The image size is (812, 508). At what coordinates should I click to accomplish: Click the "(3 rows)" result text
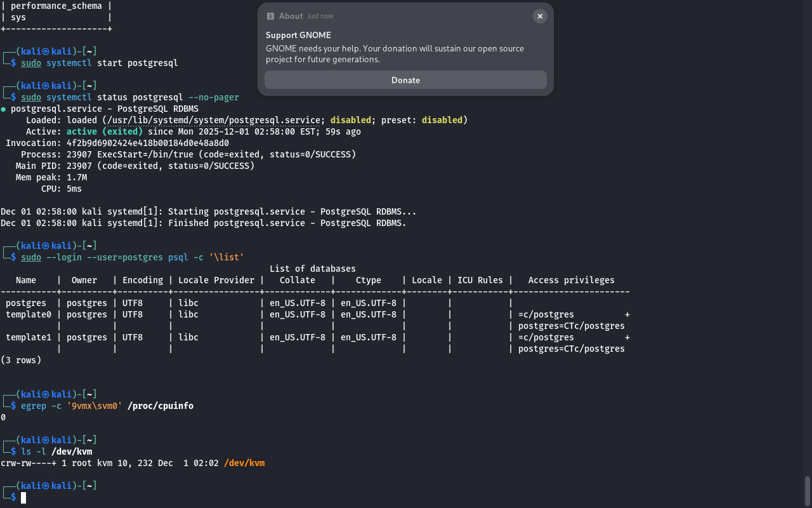[x=21, y=360]
